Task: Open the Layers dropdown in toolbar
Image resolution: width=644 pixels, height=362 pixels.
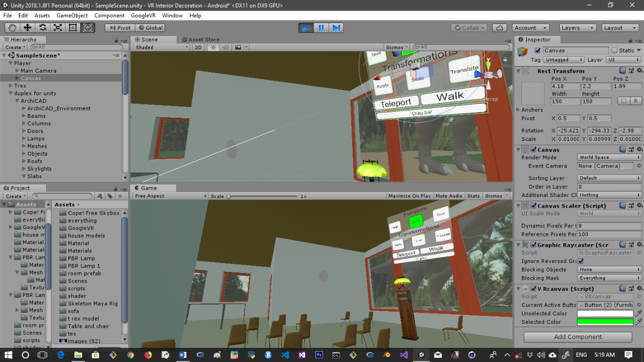Action: click(x=577, y=28)
